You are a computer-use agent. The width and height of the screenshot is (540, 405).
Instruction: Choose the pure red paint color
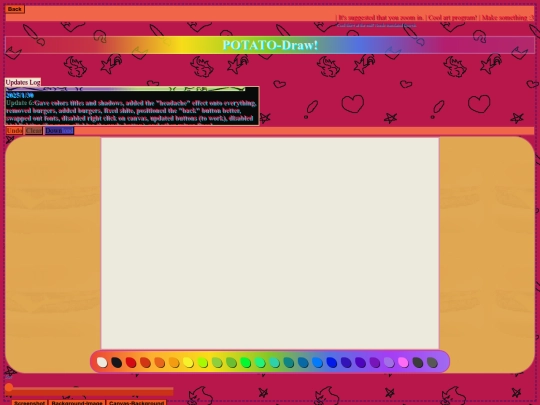(x=131, y=362)
